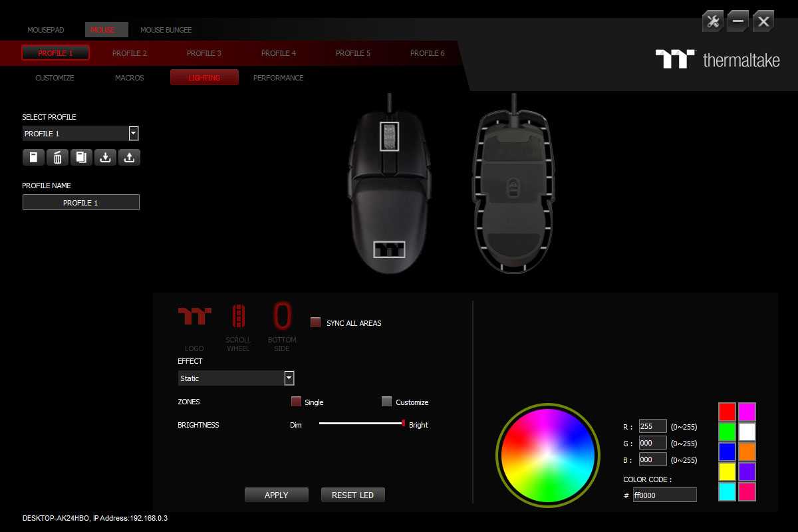798x532 pixels.
Task: Switch to the Performance tab
Action: point(278,78)
